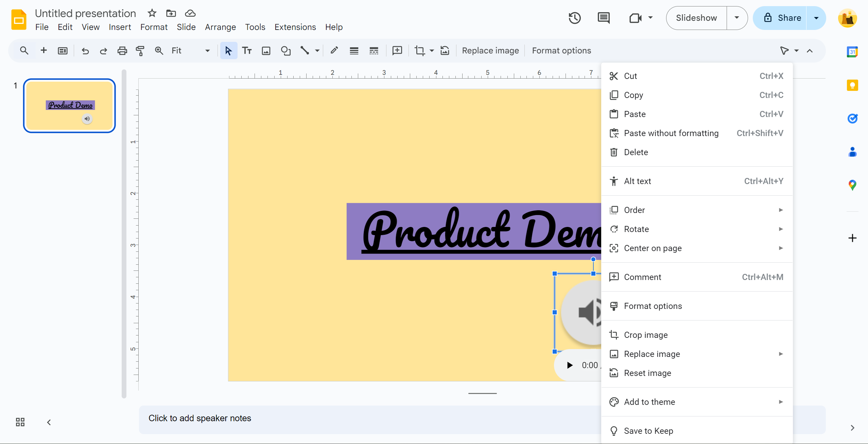Click the Share button
The height and width of the screenshot is (444, 868).
click(x=780, y=18)
